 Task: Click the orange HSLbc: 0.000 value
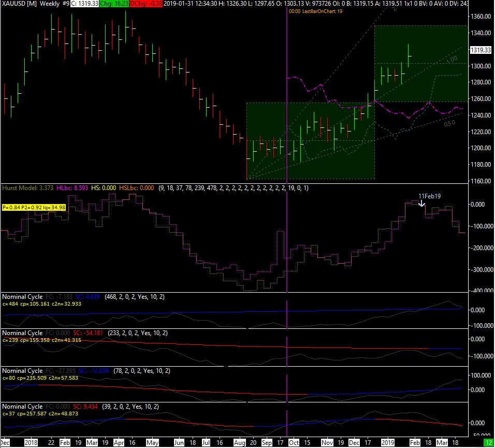(136, 188)
